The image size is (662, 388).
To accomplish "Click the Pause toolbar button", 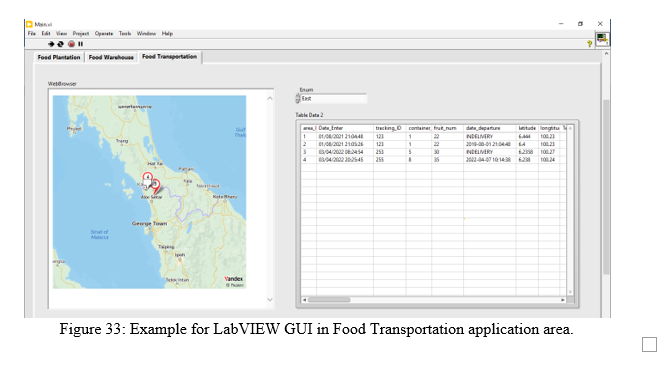I will [80, 44].
